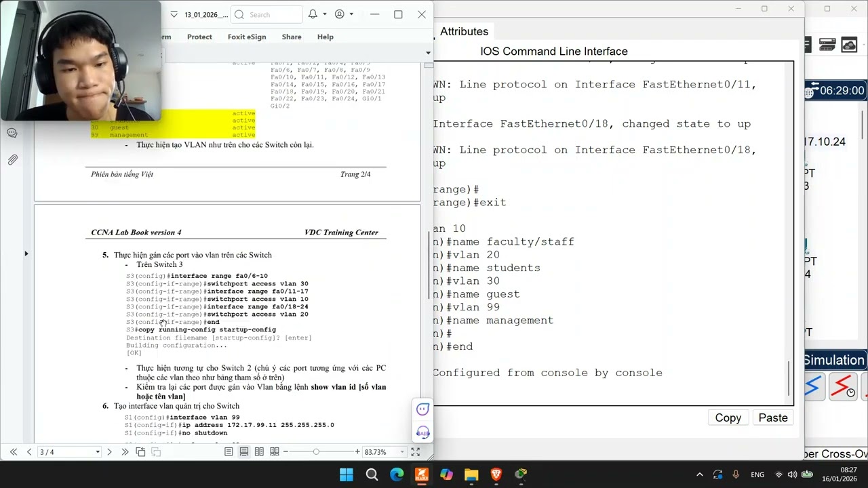Select continuous page view mode
The image size is (868, 488).
244,452
